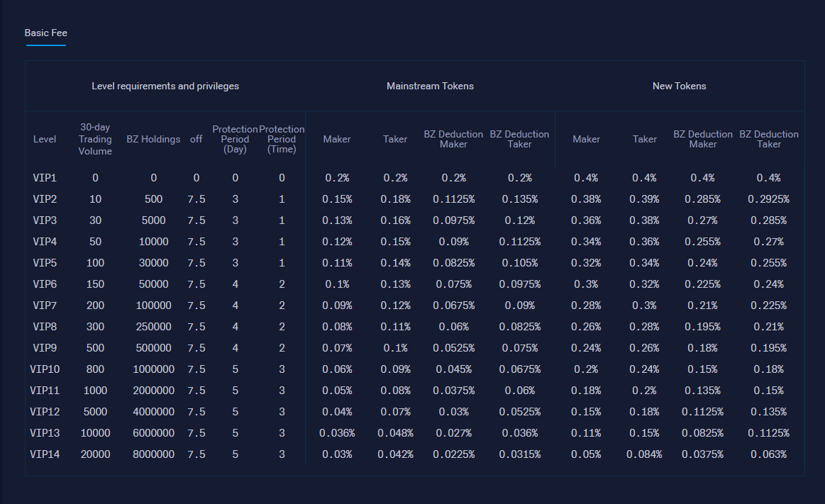Click the Level column header
Screen dimensions: 825x504
click(45, 139)
